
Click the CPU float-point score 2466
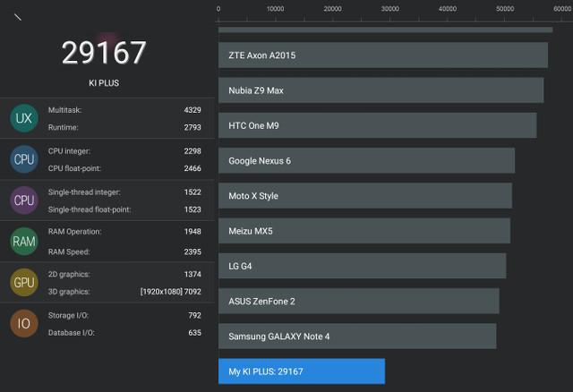tap(192, 168)
